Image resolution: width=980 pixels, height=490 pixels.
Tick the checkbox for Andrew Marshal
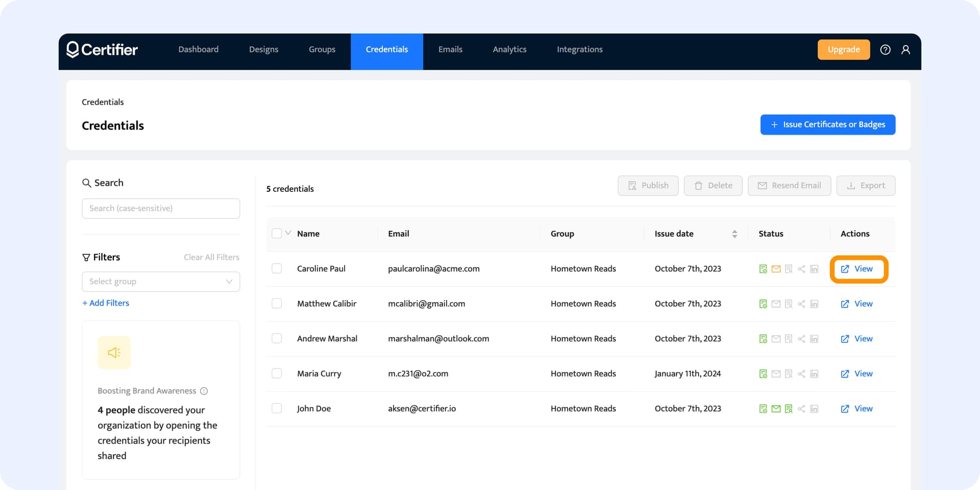coord(277,338)
